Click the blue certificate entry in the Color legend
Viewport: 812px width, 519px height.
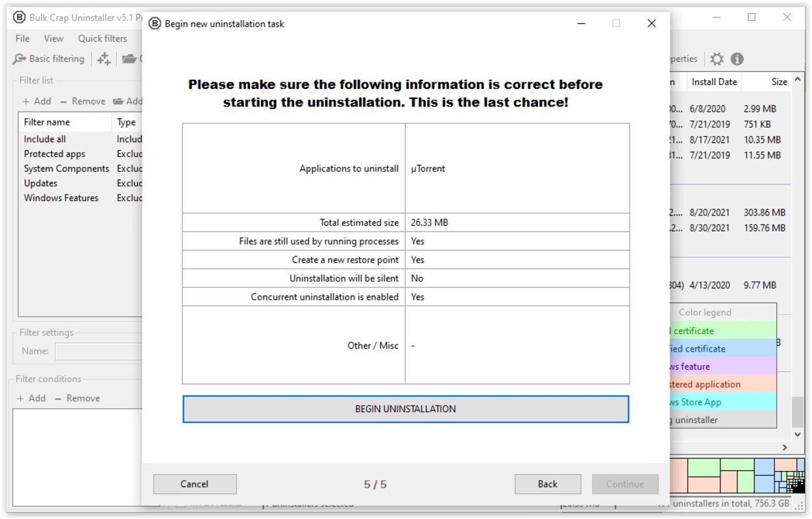click(722, 348)
